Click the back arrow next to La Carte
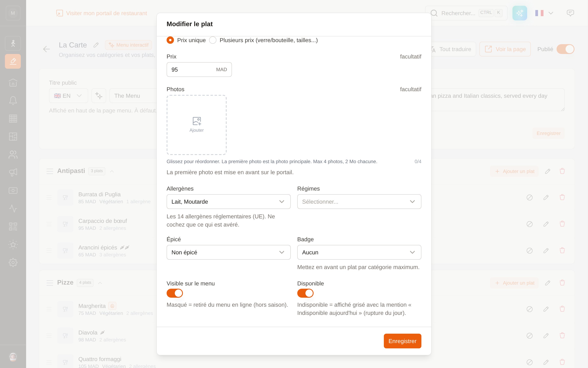Viewport: 588px width, 368px height. point(46,49)
